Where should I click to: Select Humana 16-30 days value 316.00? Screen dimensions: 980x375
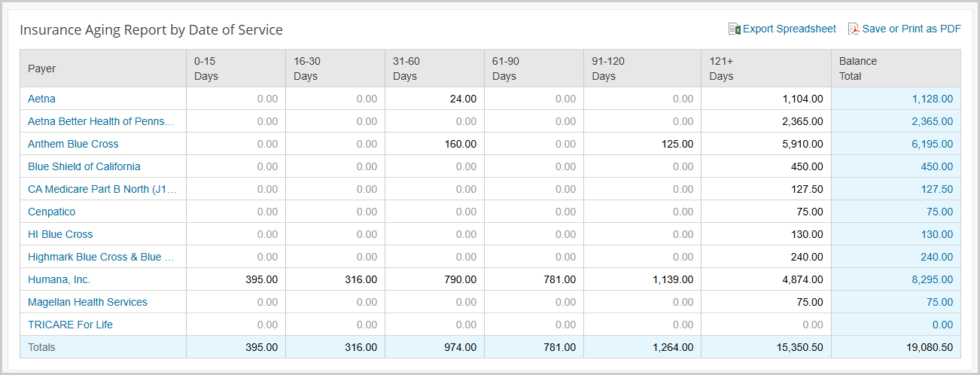click(x=361, y=279)
